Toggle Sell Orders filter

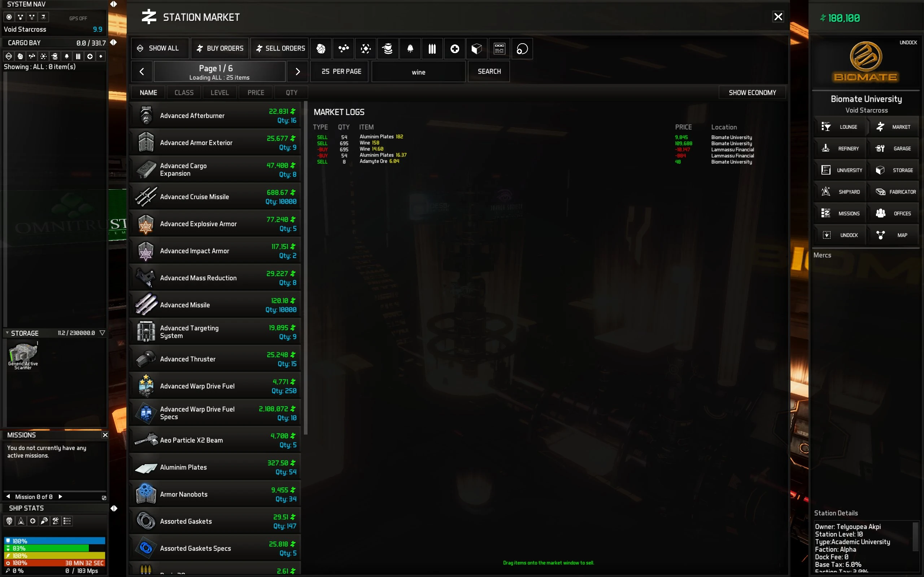tap(280, 48)
